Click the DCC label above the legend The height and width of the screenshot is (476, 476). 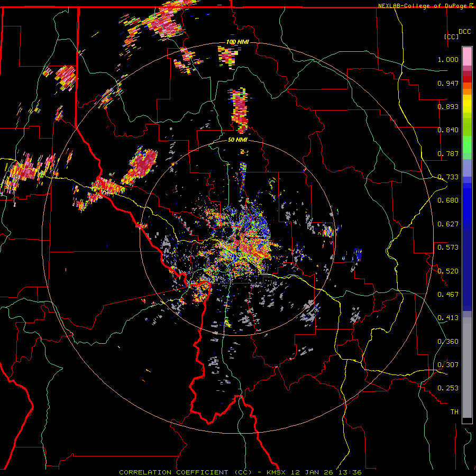click(x=464, y=32)
